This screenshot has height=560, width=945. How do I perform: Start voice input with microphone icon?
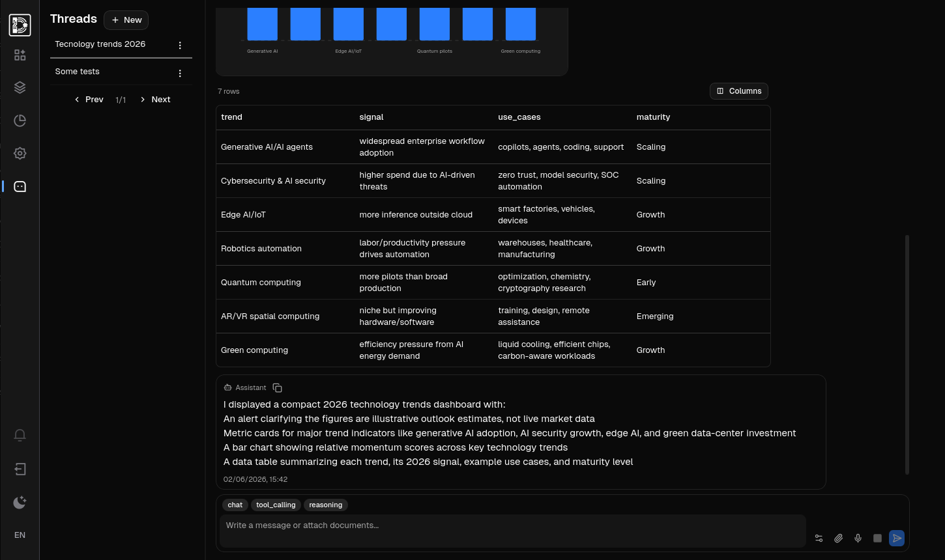(x=858, y=539)
